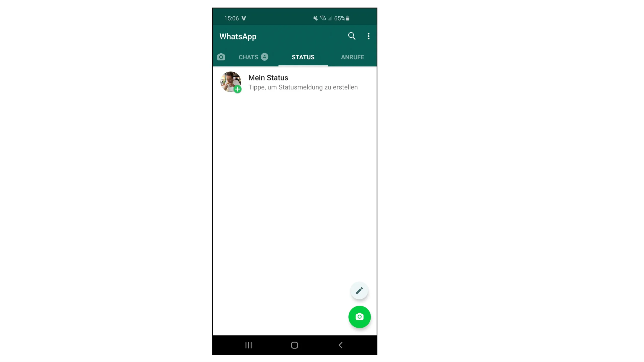Toggle silent notifications mode indicator
The width and height of the screenshot is (644, 362).
pyautogui.click(x=315, y=18)
